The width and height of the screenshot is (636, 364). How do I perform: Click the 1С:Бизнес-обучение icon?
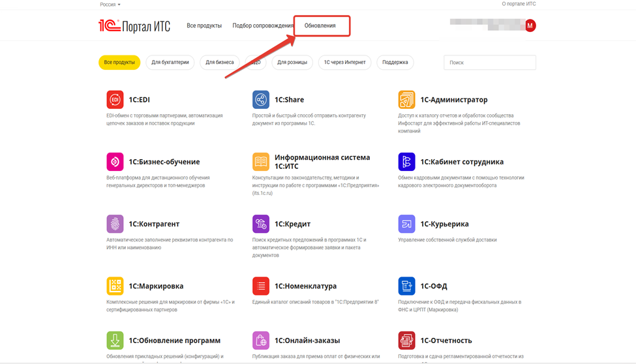tap(115, 162)
